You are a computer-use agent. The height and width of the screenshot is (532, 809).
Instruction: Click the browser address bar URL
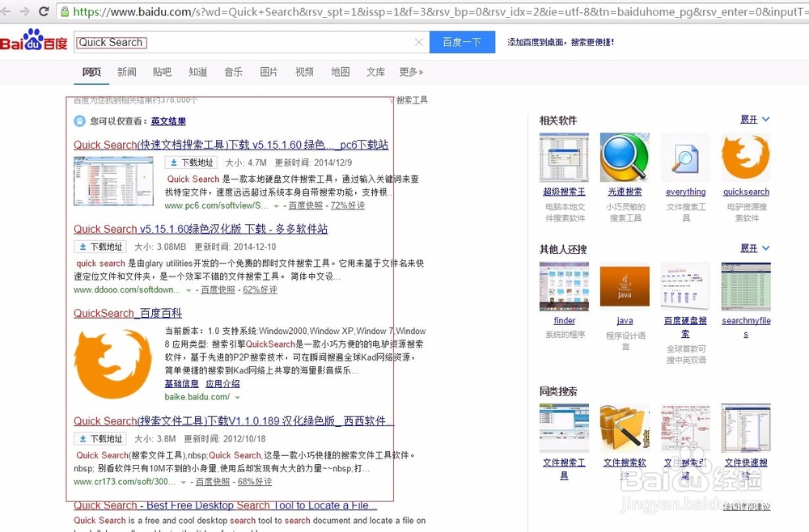438,11
